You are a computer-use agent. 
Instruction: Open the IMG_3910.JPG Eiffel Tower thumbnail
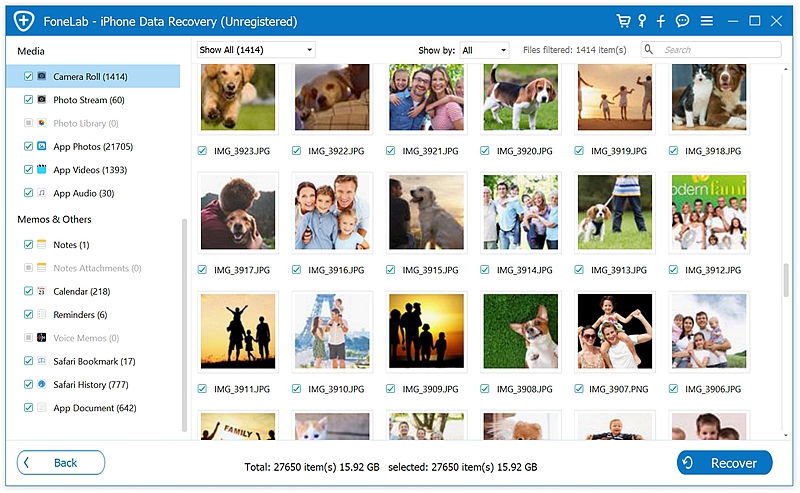click(x=332, y=331)
